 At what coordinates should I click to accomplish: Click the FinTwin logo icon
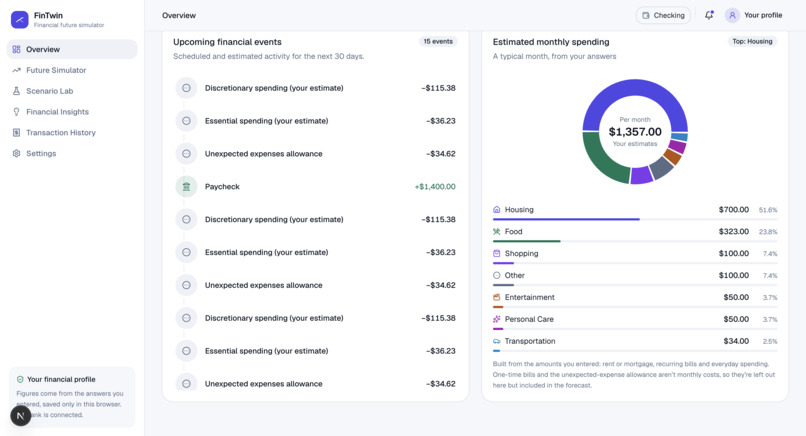pyautogui.click(x=20, y=20)
